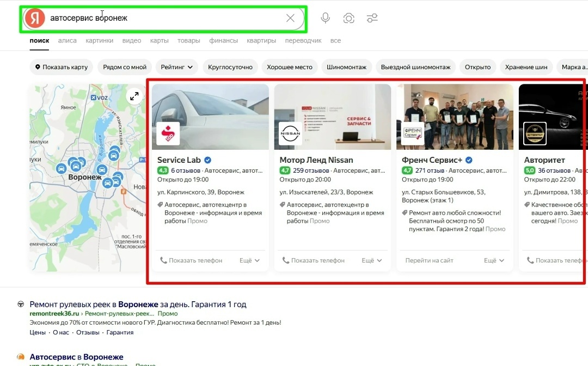The width and height of the screenshot is (588, 366).
Task: Click the Yandex logo in the search bar
Action: (35, 18)
